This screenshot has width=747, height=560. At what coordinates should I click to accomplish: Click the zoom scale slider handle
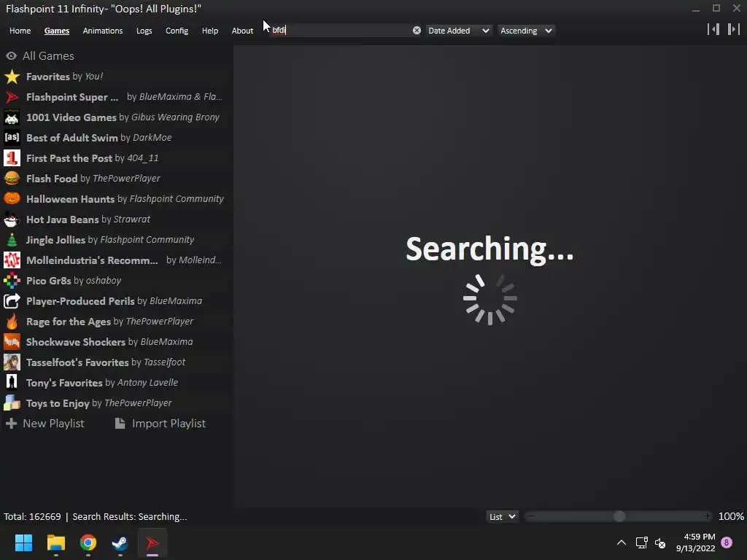[619, 517]
